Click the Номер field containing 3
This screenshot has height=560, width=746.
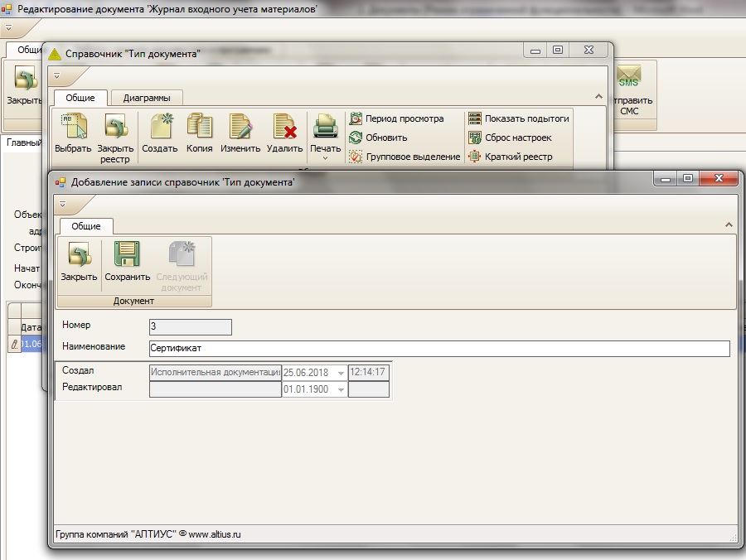click(191, 327)
